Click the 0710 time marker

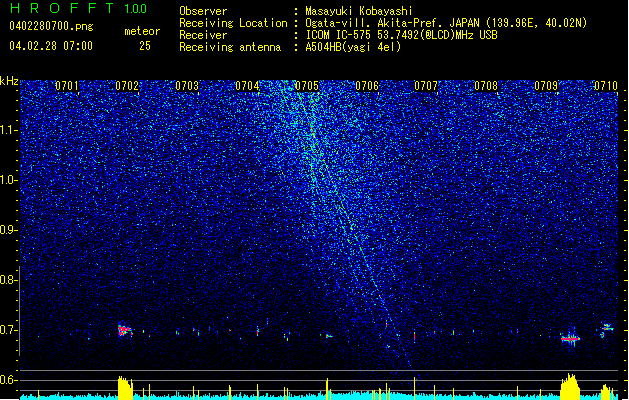[x=606, y=86]
